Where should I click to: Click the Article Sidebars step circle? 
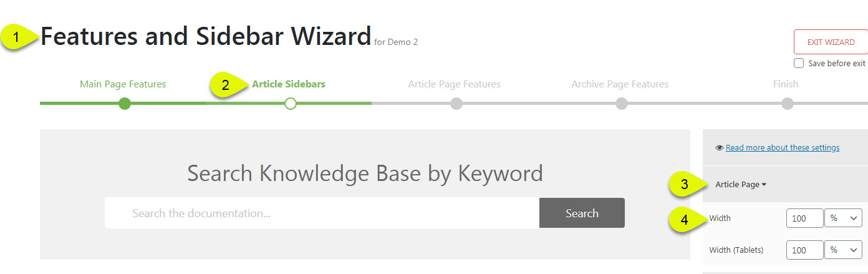point(290,104)
